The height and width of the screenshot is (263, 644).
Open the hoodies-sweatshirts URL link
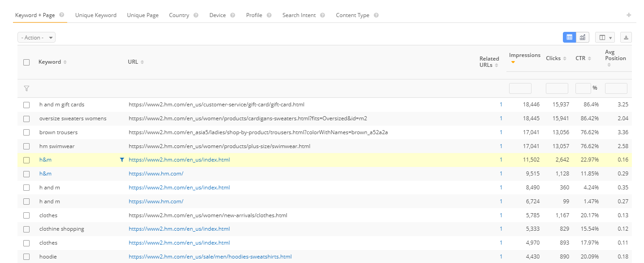point(210,257)
